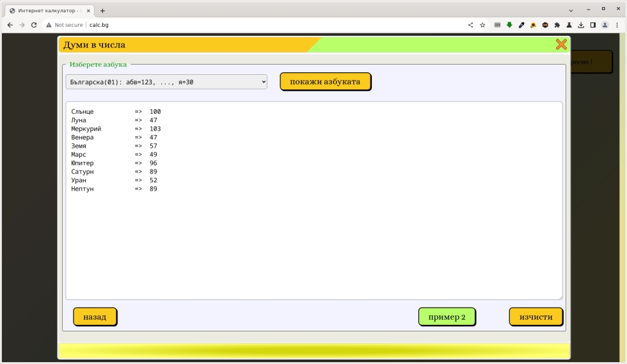Open a new browser tab

102,10
